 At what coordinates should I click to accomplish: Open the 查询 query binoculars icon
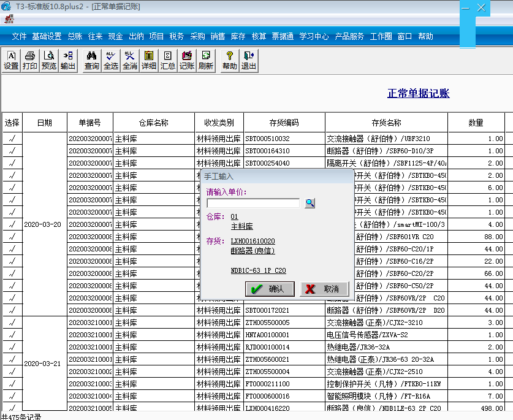pyautogui.click(x=92, y=61)
